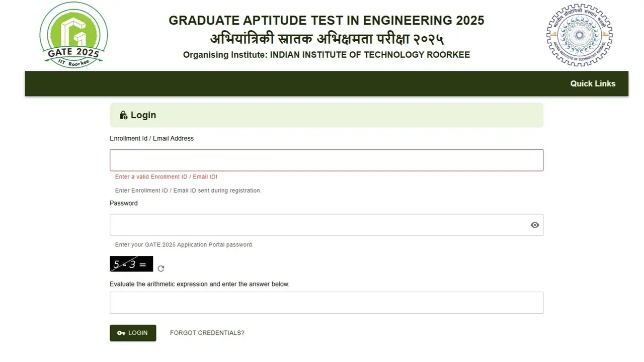Click the Hindi title text

(327, 39)
